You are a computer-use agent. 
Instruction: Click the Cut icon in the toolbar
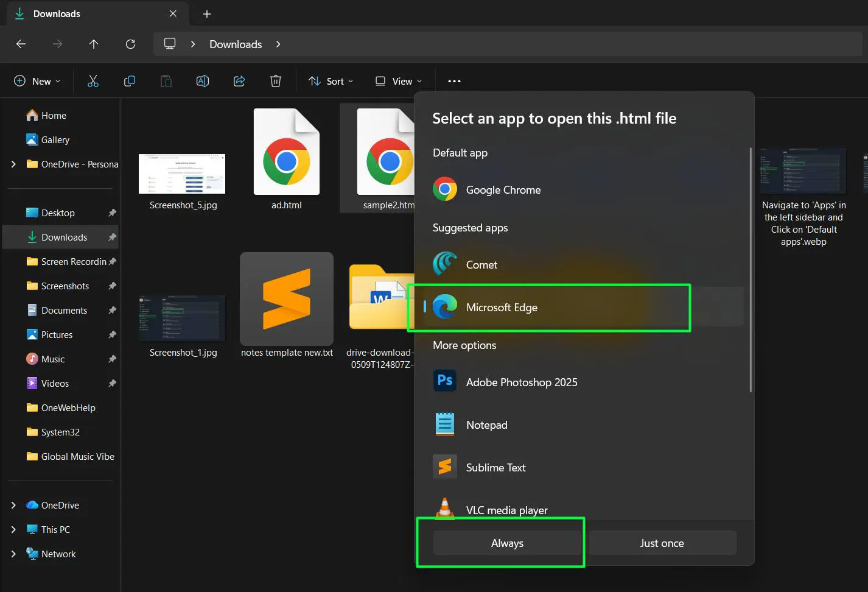(x=93, y=80)
